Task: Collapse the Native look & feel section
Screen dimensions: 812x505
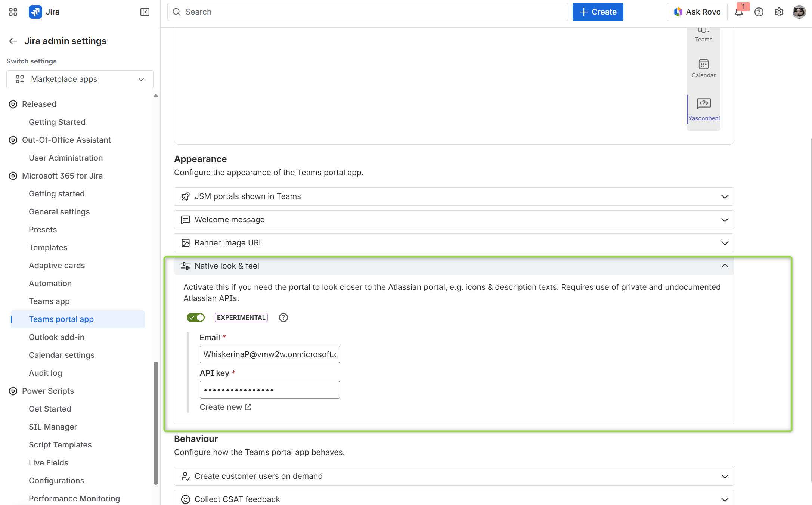Action: click(x=454, y=266)
